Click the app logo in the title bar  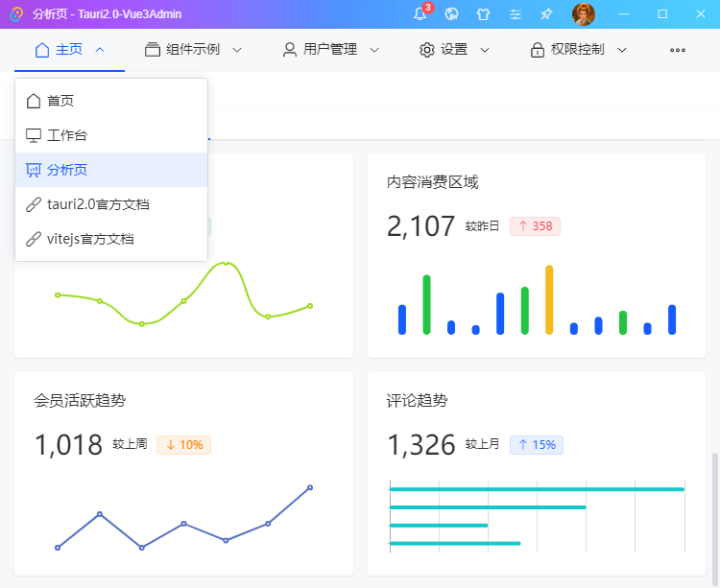tap(16, 14)
